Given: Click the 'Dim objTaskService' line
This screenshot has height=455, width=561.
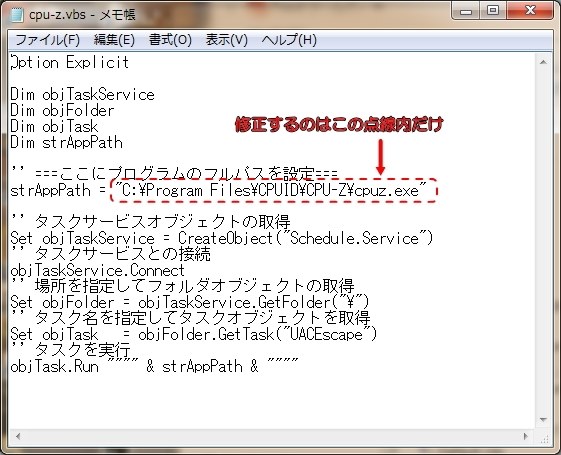Looking at the screenshot, I should pos(82,94).
